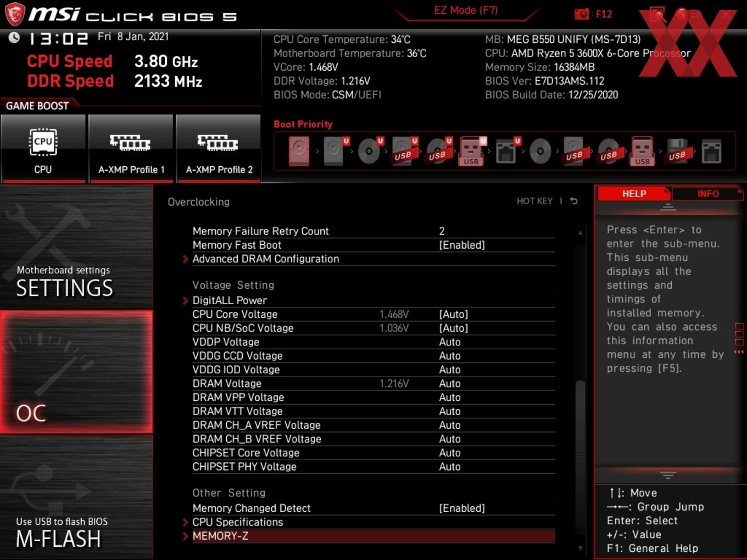
Task: Select the CHIPSET PHY Voltage Auto field
Action: click(449, 467)
